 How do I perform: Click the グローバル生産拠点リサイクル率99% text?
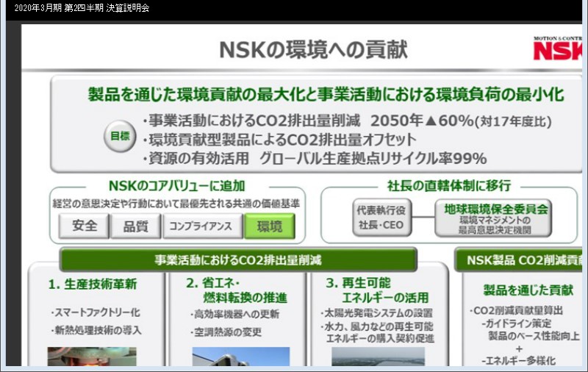373,158
